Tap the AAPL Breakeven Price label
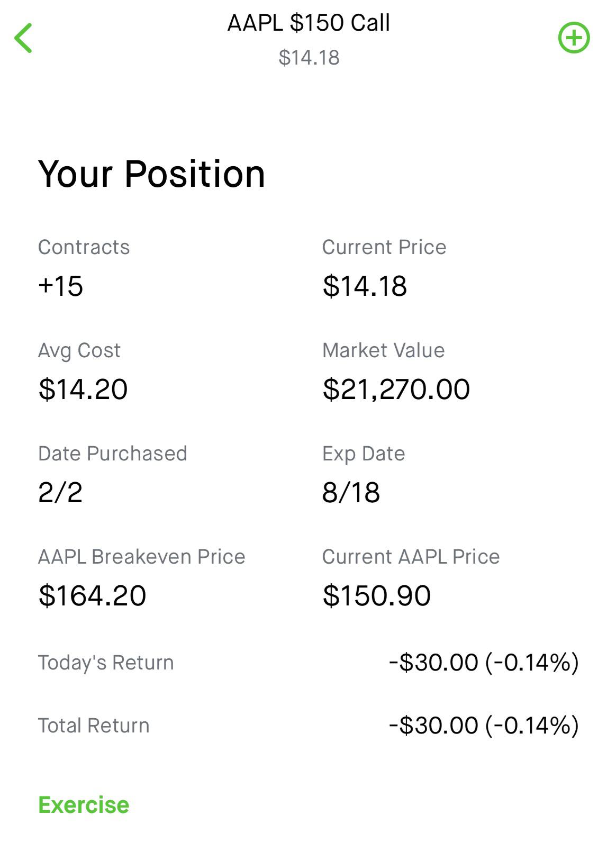The height and width of the screenshot is (860, 616). tap(141, 557)
